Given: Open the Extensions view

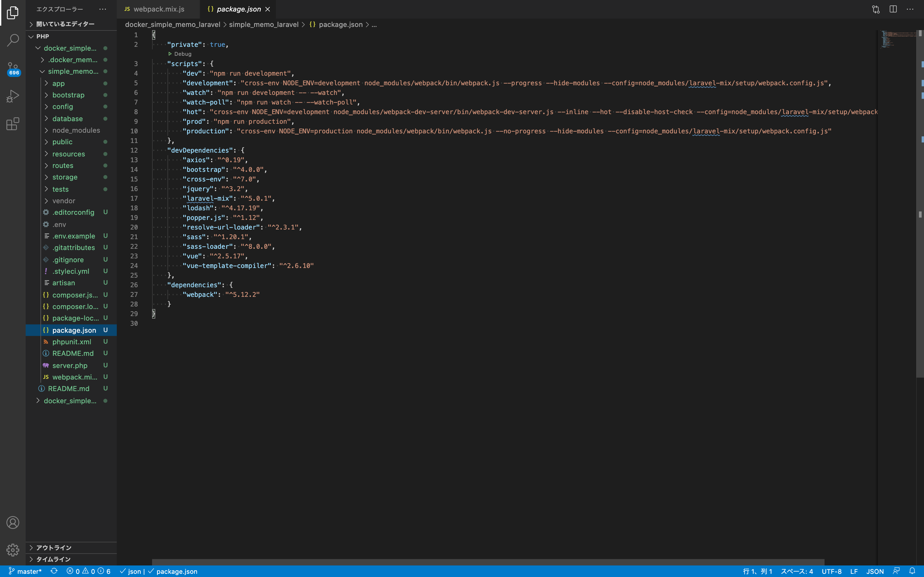Looking at the screenshot, I should coord(13,124).
